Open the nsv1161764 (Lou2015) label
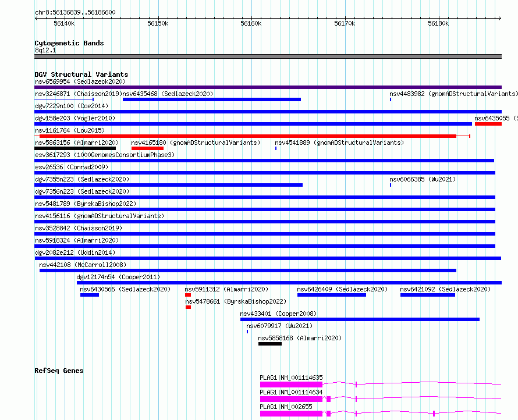Image resolution: width=518 pixels, height=420 pixels. 70,130
